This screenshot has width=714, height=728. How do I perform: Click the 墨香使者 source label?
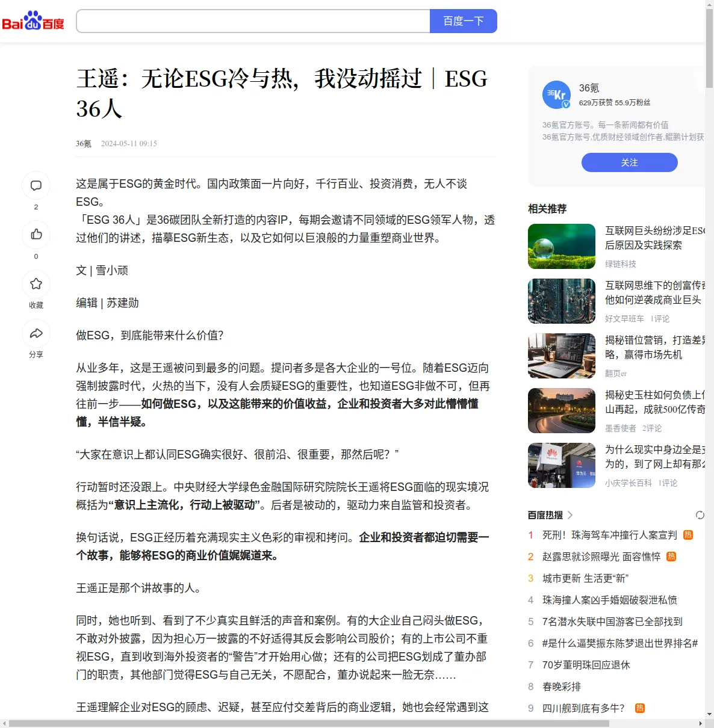[621, 428]
